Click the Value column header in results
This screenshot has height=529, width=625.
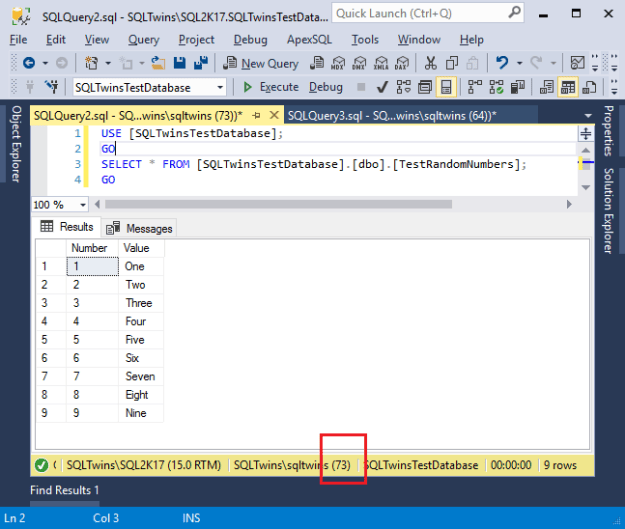(141, 248)
